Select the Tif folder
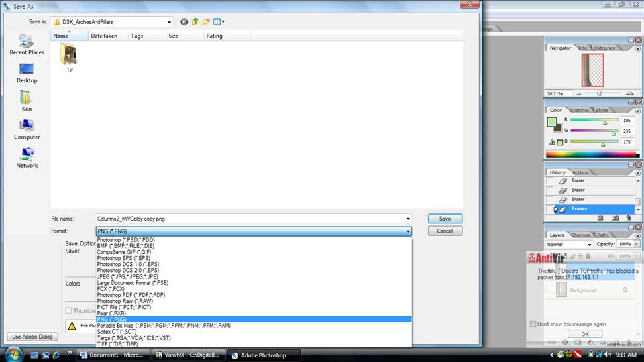The height and width of the screenshot is (362, 644). point(69,58)
